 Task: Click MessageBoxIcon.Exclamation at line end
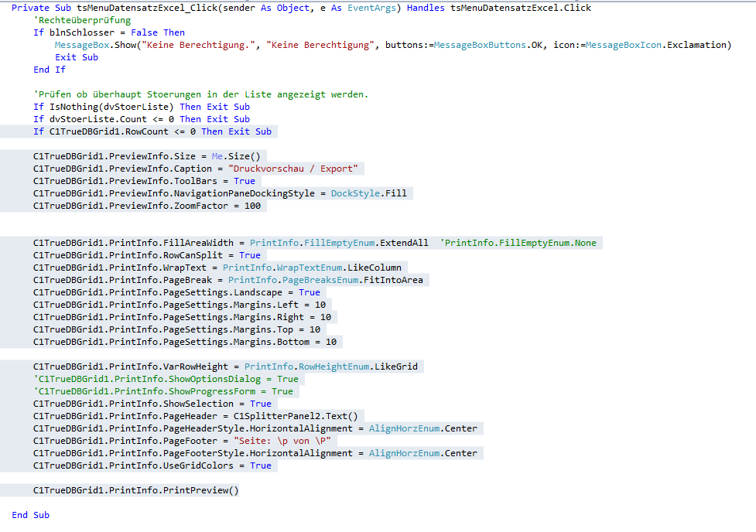[x=656, y=45]
